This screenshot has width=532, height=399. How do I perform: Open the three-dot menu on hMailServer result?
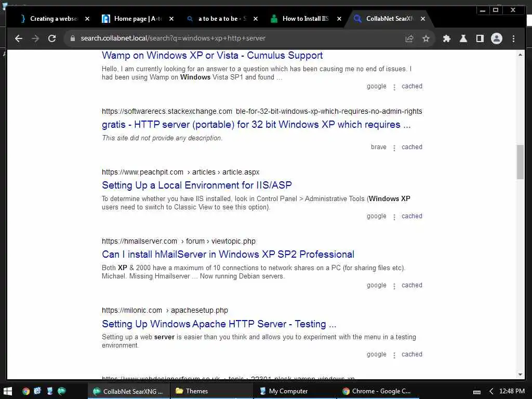tap(394, 286)
